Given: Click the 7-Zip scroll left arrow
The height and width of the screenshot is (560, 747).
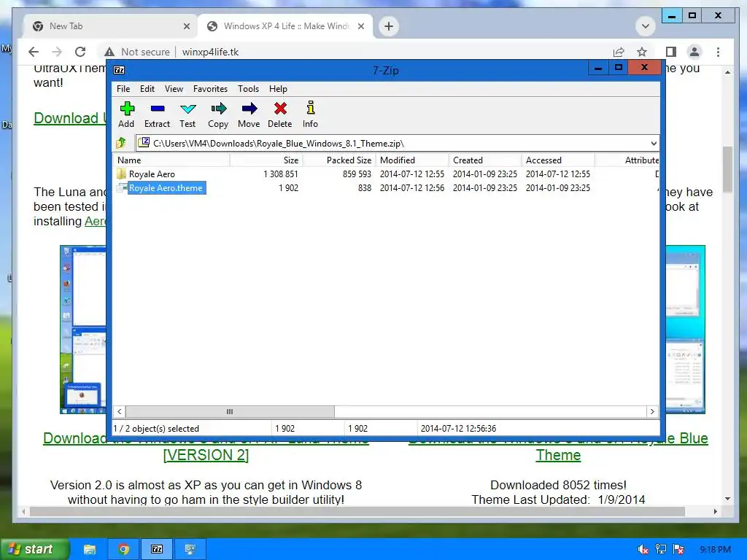Looking at the screenshot, I should coord(120,411).
